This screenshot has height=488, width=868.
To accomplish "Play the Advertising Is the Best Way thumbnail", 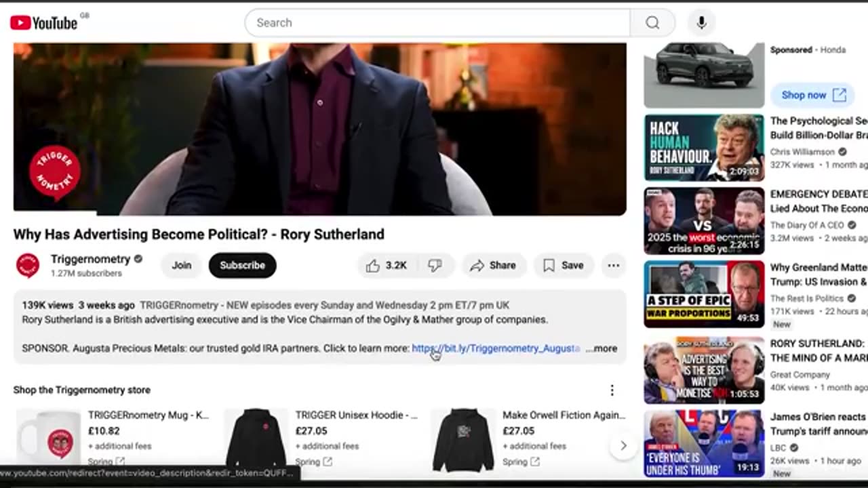I will (704, 370).
